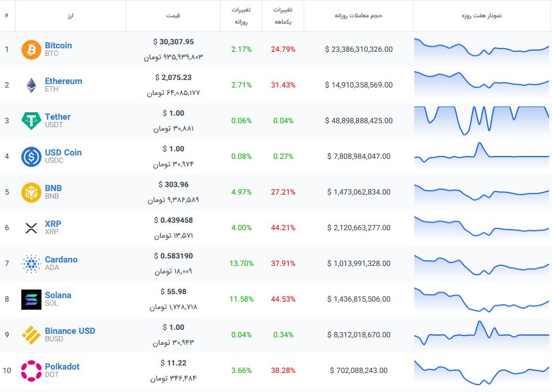Viewport: 552px width, 392px height.
Task: Click Solana monthly change 44.53%
Action: point(283,299)
